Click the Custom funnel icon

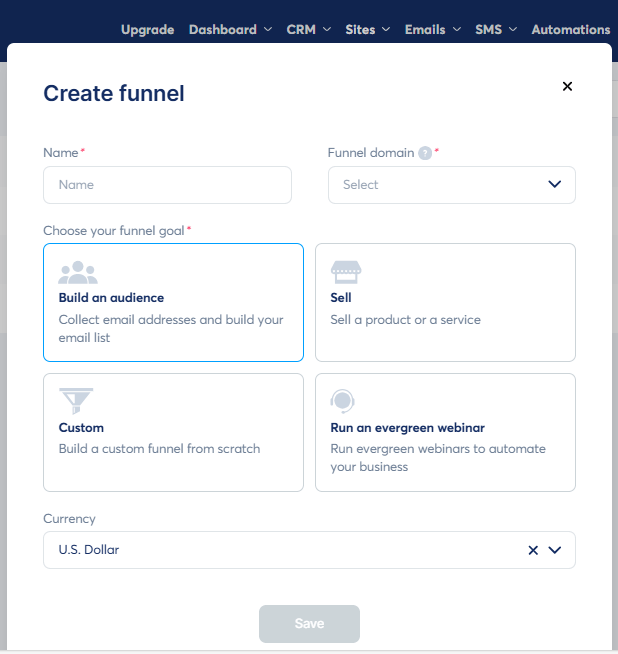pyautogui.click(x=77, y=401)
